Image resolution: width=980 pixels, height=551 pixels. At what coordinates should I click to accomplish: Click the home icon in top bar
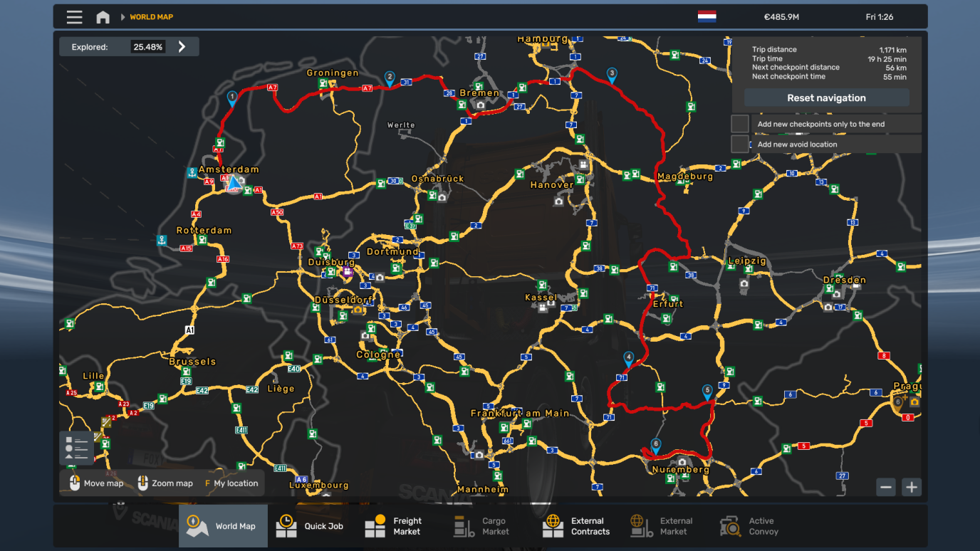103,17
